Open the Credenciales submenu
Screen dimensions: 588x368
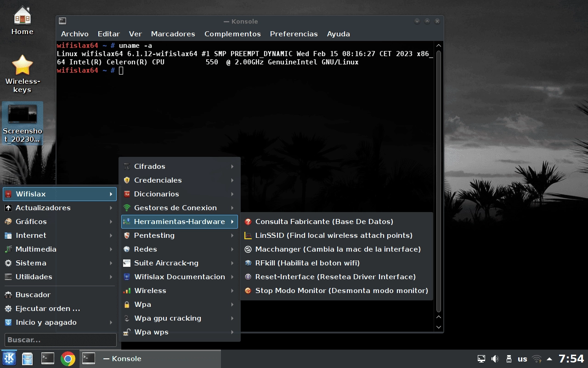pyautogui.click(x=180, y=180)
